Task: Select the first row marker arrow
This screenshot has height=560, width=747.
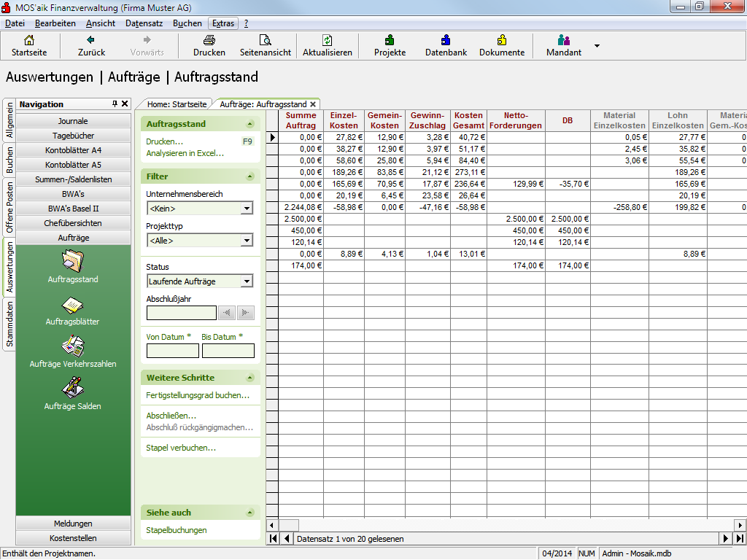Action: pyautogui.click(x=272, y=137)
